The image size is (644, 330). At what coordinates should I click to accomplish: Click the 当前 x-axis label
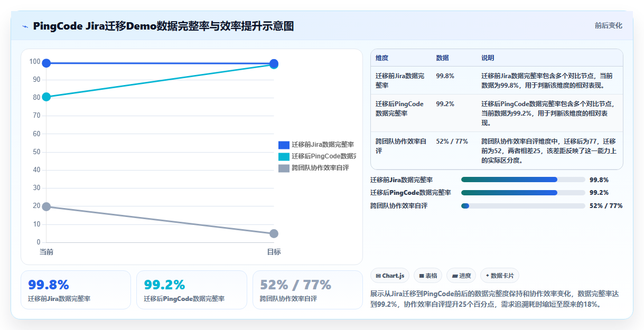46,252
